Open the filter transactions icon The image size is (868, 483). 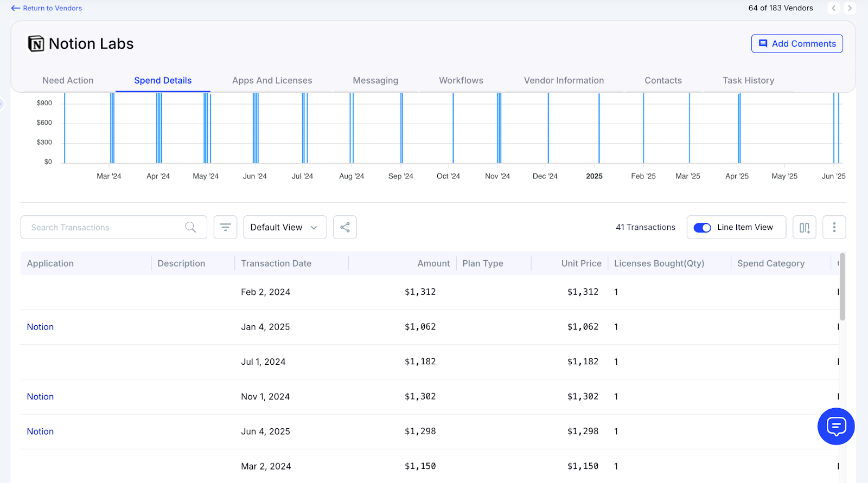point(225,227)
